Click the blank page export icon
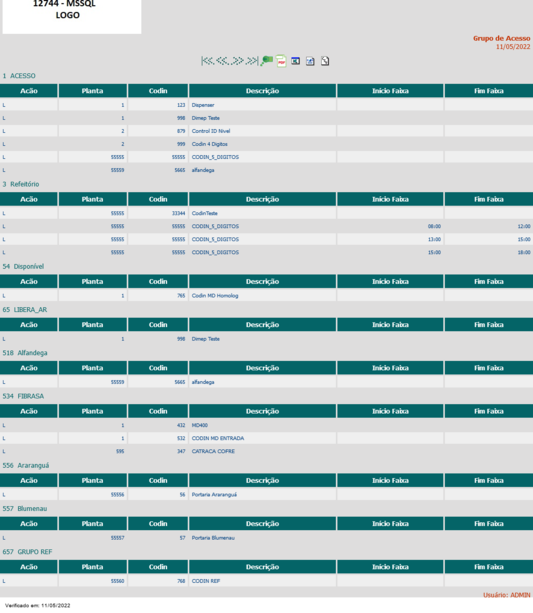The image size is (533, 613). [x=325, y=61]
